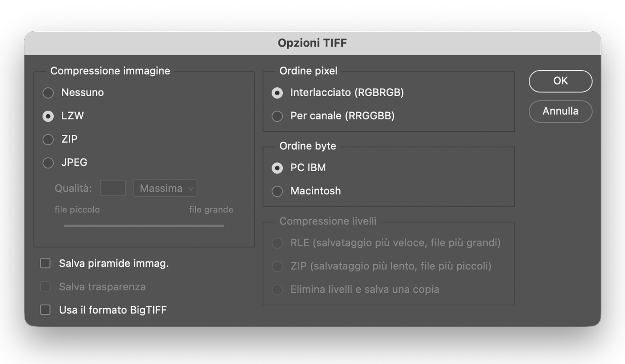Enable Salva piramide immag. checkbox

45,263
